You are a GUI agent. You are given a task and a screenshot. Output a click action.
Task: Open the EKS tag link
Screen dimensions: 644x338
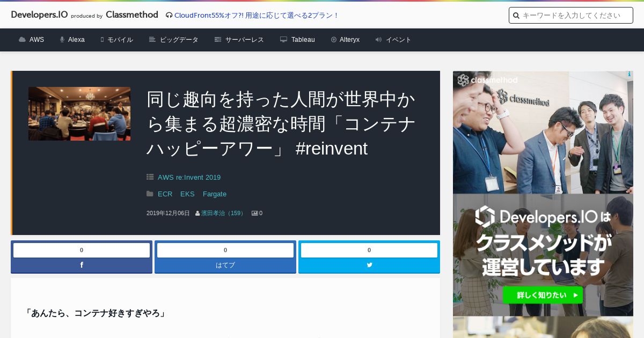tap(187, 194)
